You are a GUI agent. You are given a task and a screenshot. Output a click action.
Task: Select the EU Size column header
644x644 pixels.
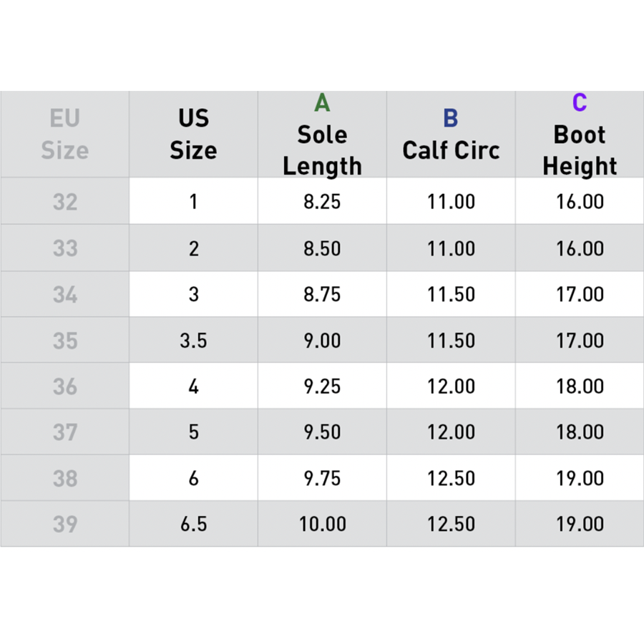(x=64, y=135)
